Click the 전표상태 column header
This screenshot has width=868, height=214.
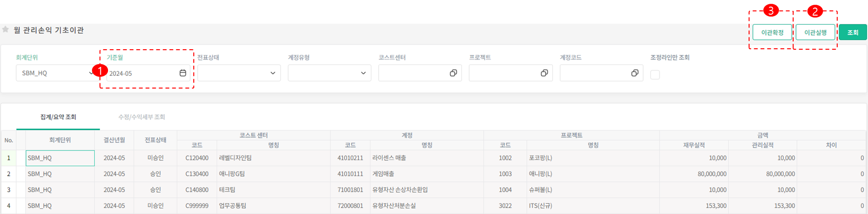[x=155, y=140]
